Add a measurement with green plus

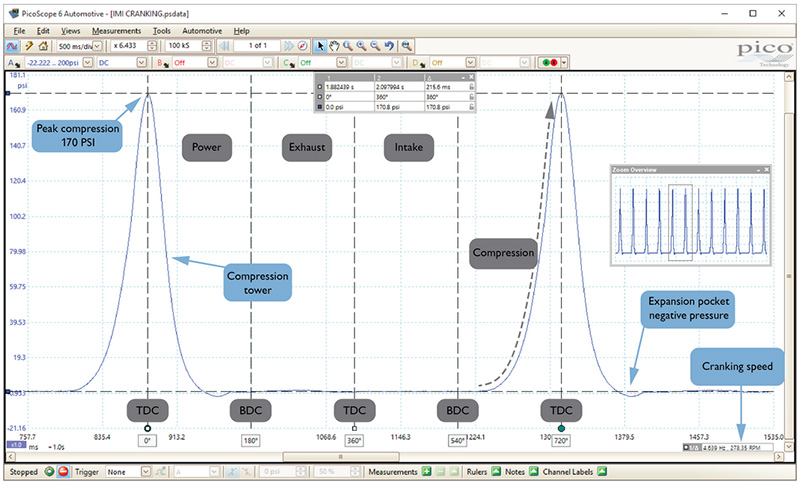pyautogui.click(x=427, y=472)
